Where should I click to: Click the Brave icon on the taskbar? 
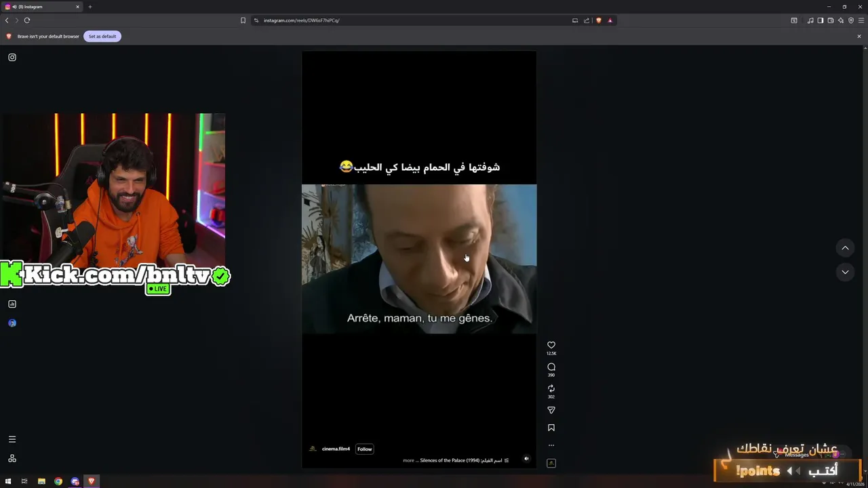(91, 481)
